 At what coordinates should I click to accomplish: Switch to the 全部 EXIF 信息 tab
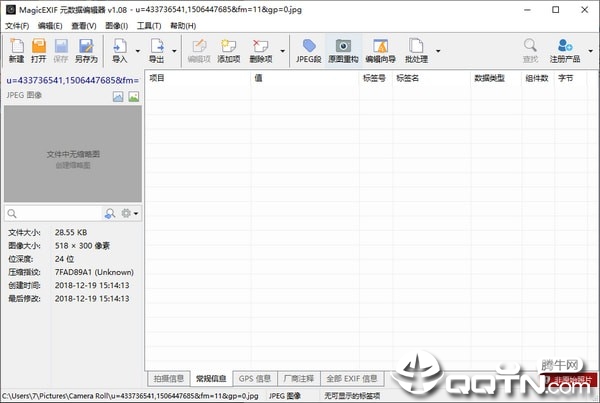tap(352, 379)
